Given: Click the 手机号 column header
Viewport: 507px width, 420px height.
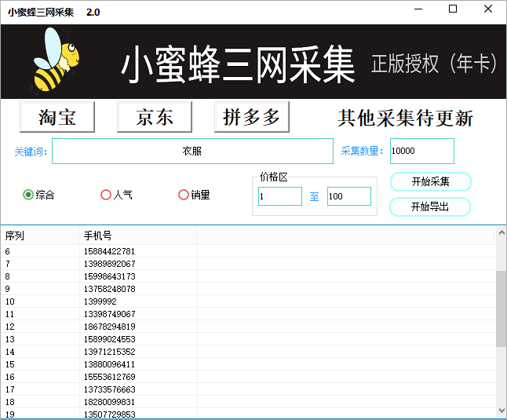Looking at the screenshot, I should pos(137,236).
